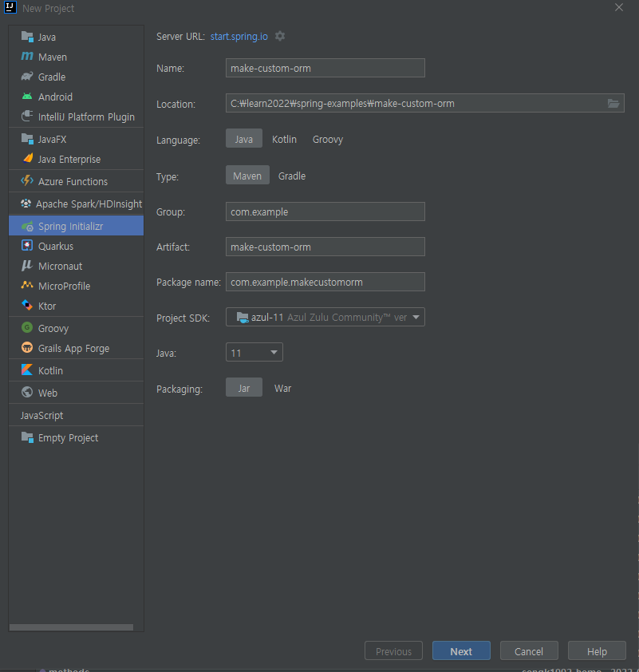Viewport: 639px width, 672px height.
Task: Select the Empty Project label
Action: pos(68,438)
